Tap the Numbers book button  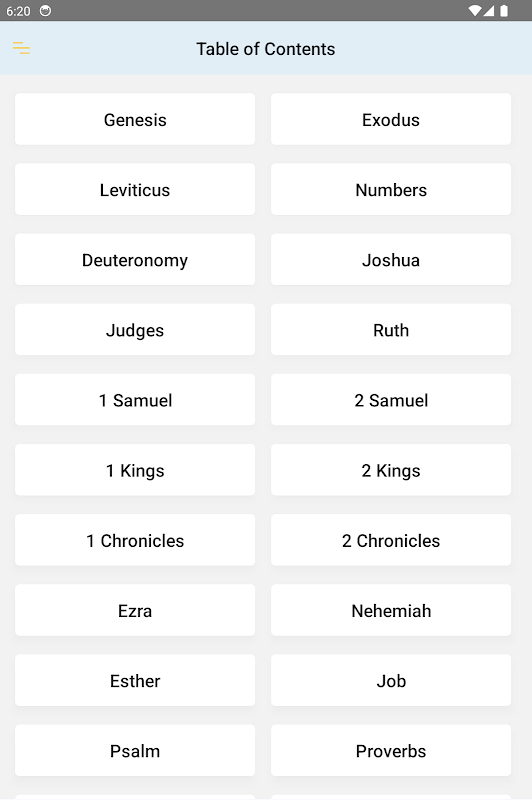point(391,189)
